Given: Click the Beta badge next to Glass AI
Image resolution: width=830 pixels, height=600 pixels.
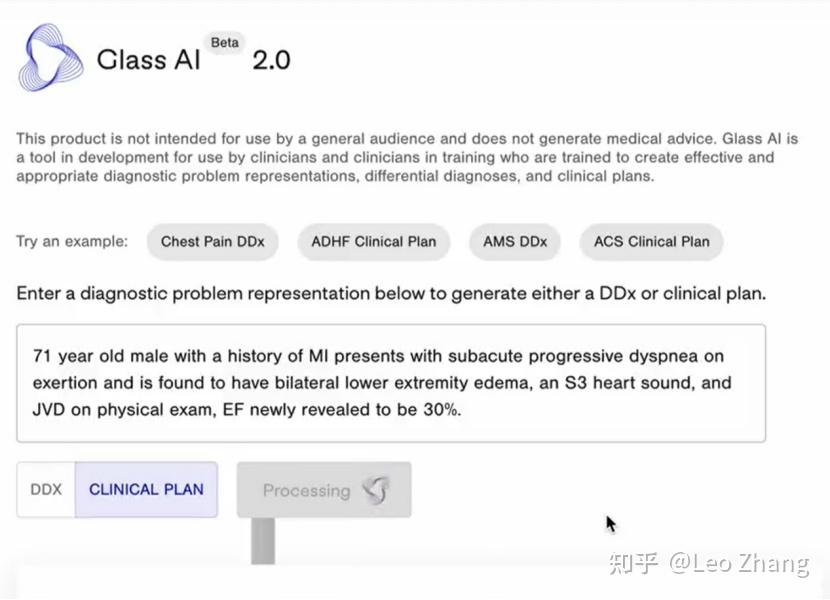Looking at the screenshot, I should pos(225,43).
